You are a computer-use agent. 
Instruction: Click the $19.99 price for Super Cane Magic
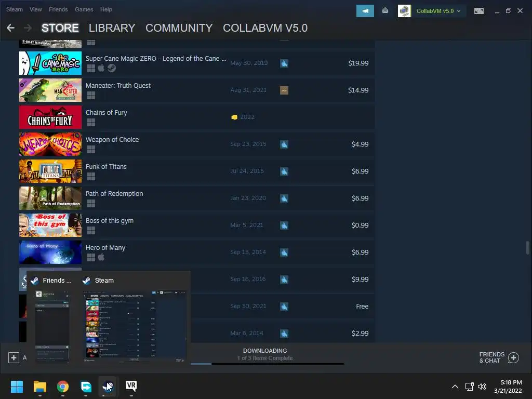point(358,63)
